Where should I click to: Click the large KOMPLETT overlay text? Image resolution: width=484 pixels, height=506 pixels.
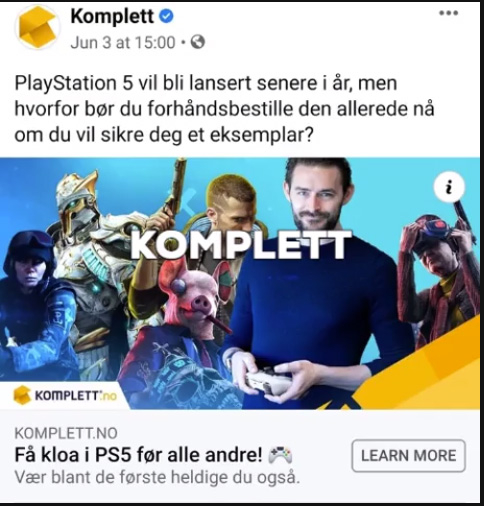click(x=241, y=245)
